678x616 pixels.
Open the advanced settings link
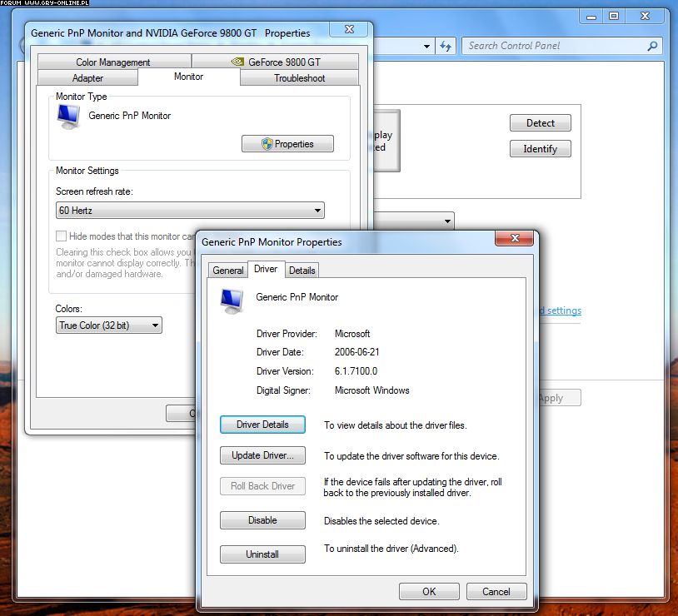(x=561, y=310)
